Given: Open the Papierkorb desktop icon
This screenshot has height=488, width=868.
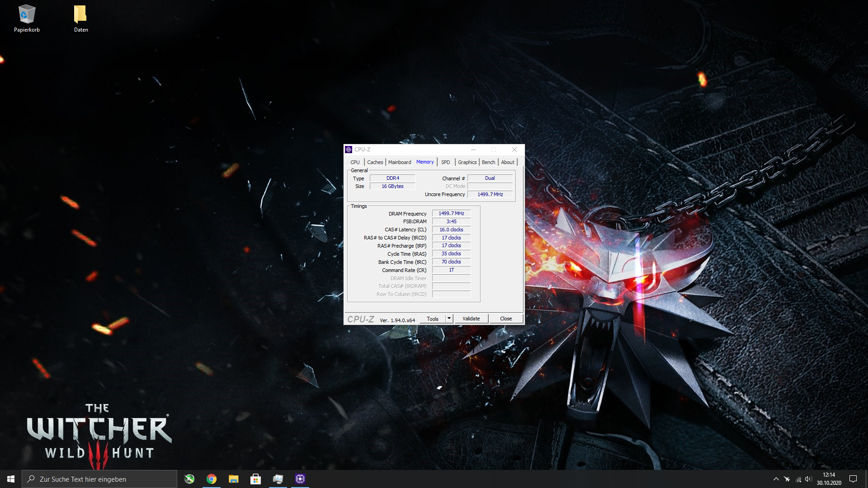Looking at the screenshot, I should (x=27, y=19).
